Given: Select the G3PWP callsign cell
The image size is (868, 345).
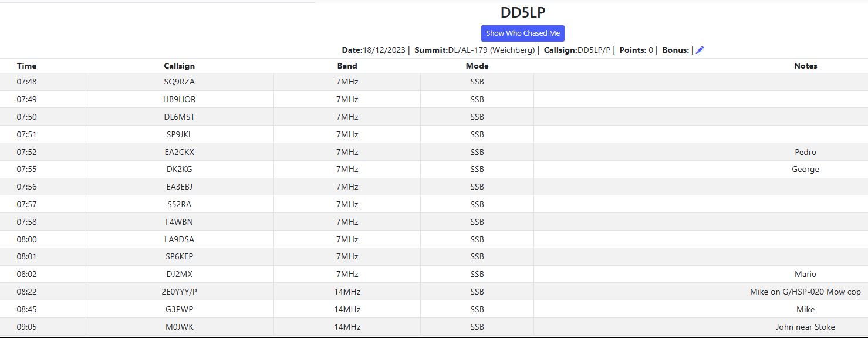Looking at the screenshot, I should (x=179, y=309).
